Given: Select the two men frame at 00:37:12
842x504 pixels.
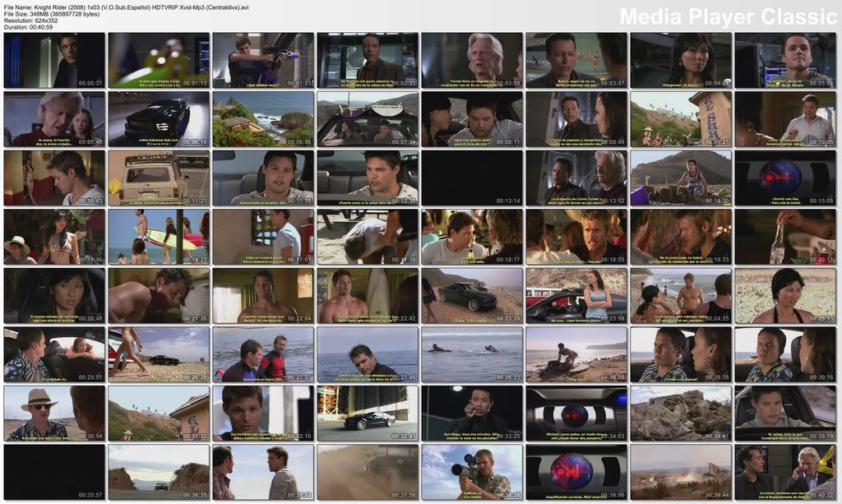Looking at the screenshot, I should (263, 472).
